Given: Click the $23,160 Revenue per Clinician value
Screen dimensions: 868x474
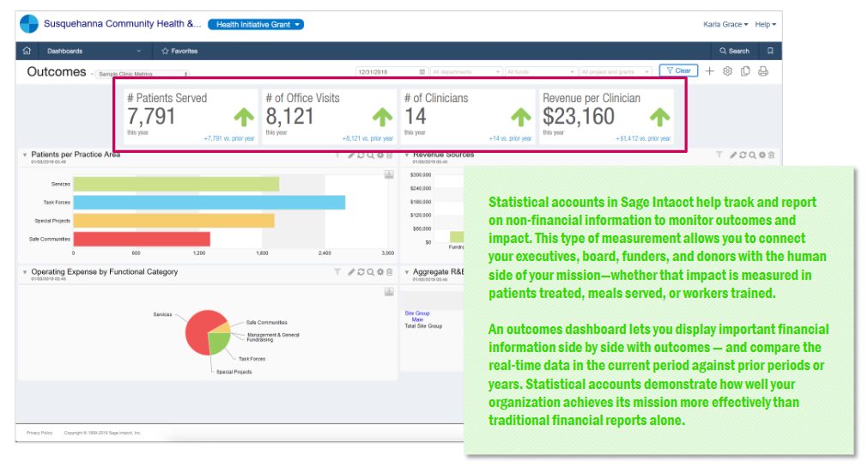Looking at the screenshot, I should (x=579, y=117).
